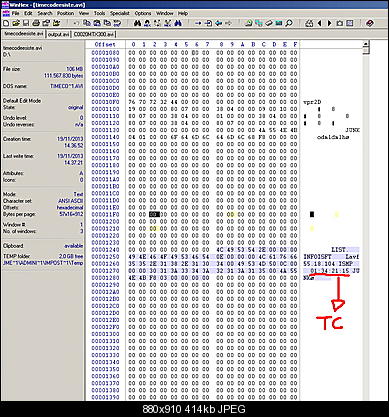Open the Position menu
389x417 pixels.
coord(65,13)
